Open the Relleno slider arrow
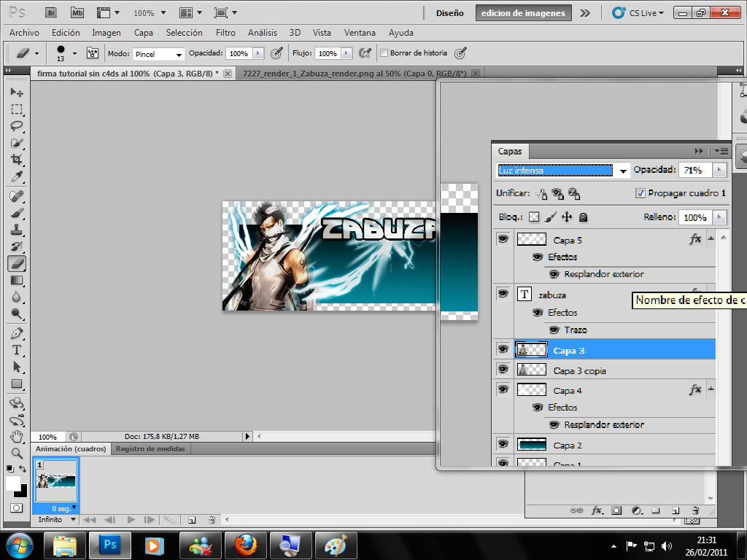The image size is (747, 560). click(x=719, y=217)
